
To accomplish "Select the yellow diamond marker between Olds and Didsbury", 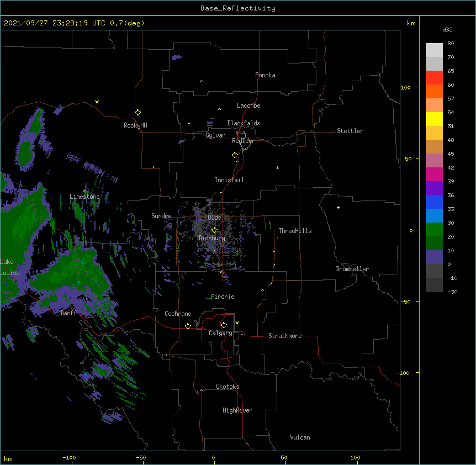I will click(x=214, y=230).
